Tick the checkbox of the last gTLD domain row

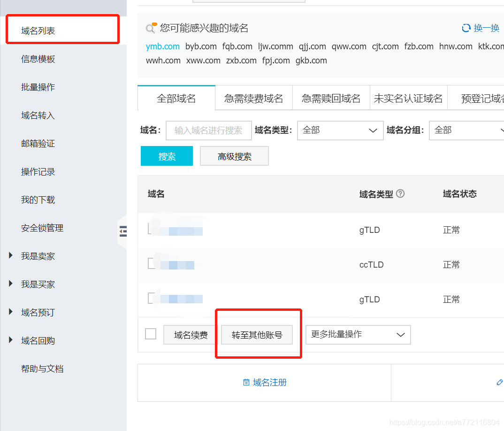pos(151,298)
